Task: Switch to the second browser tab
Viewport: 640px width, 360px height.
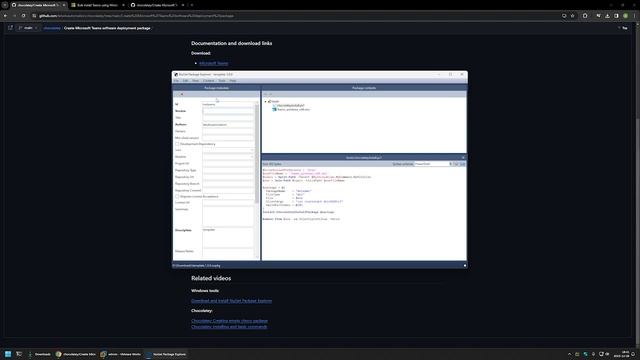Action: tap(97, 5)
